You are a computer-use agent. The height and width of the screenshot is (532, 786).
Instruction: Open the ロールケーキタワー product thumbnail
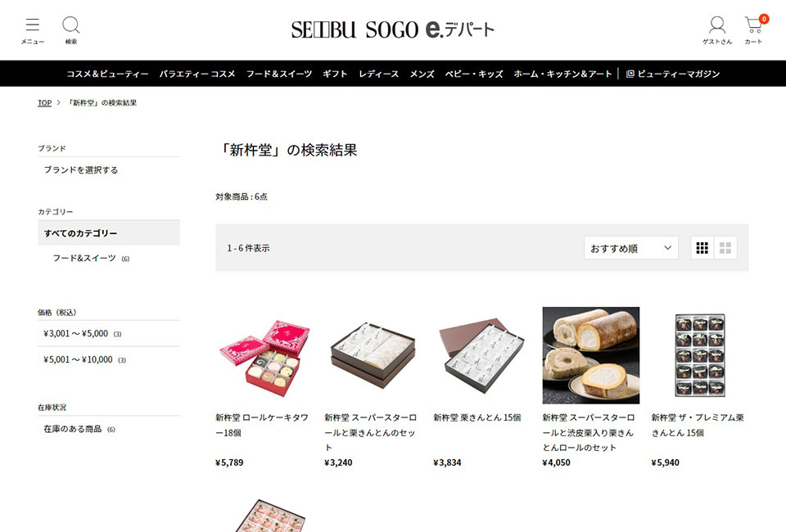264,356
